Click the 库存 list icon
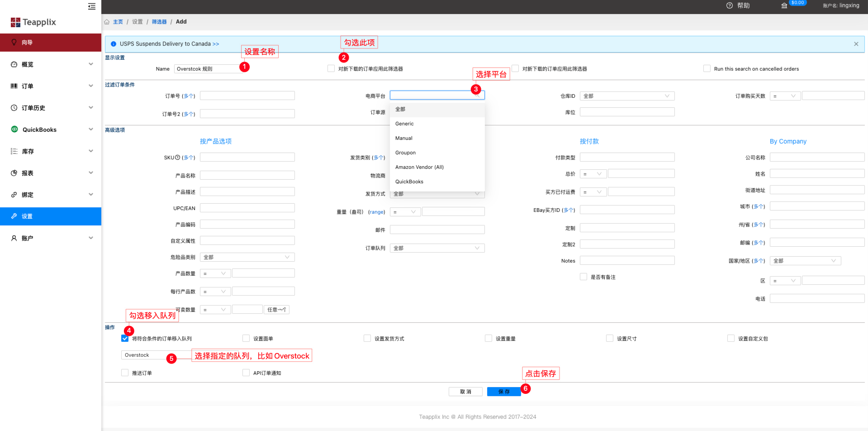The image size is (868, 431). tap(14, 151)
